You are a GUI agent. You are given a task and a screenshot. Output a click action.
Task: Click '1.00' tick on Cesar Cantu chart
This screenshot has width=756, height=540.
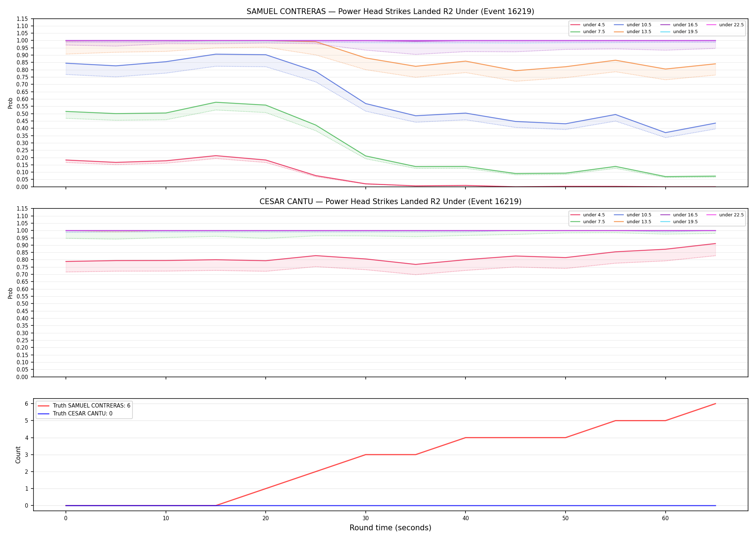pyautogui.click(x=22, y=231)
